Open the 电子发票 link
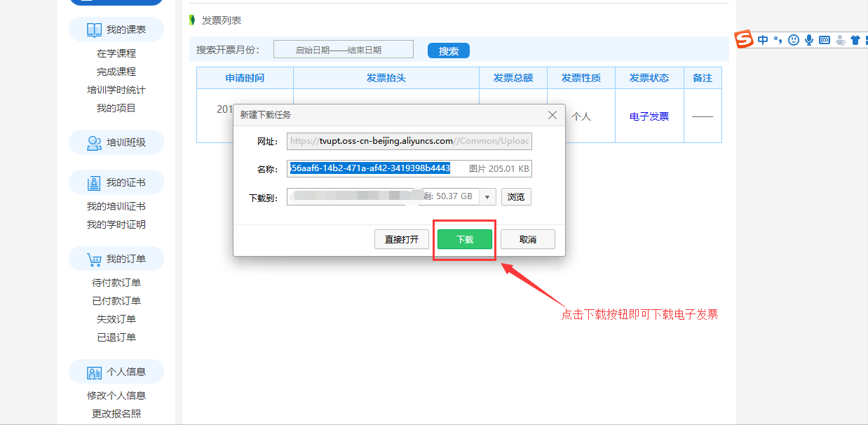 coord(649,116)
